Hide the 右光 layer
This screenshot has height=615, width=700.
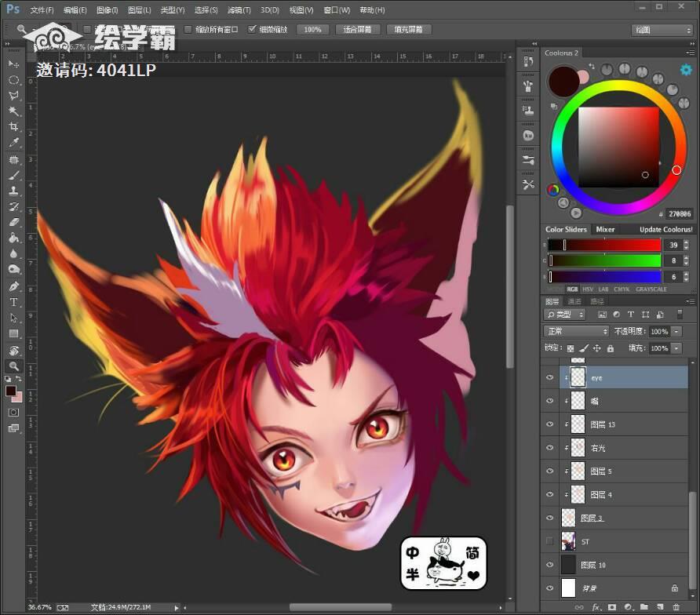pyautogui.click(x=550, y=448)
